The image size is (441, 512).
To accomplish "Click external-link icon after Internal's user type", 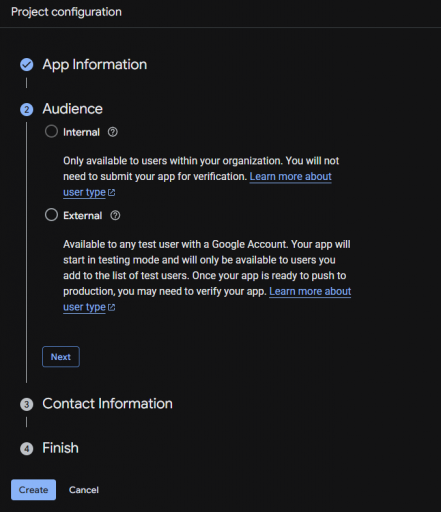I will coord(112,193).
